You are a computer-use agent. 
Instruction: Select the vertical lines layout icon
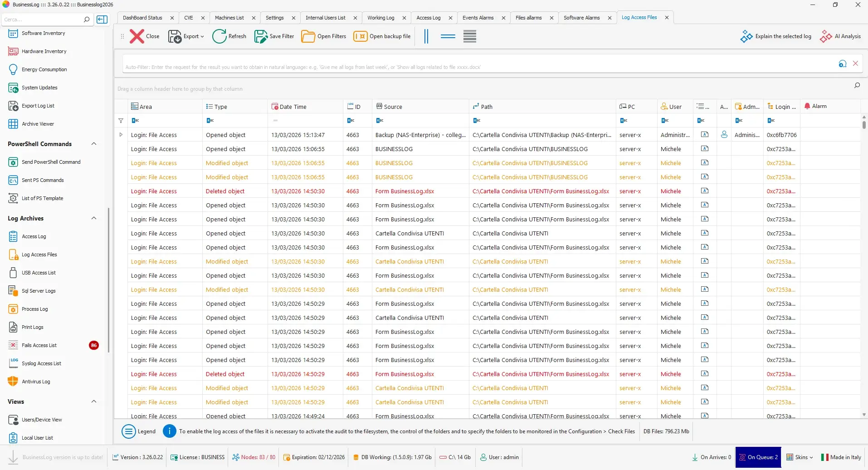coord(426,36)
